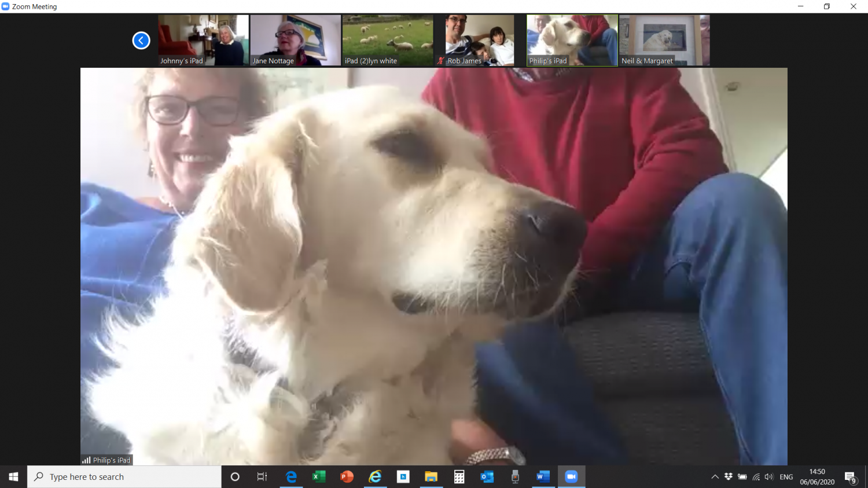Image resolution: width=868 pixels, height=488 pixels.
Task: Click the Type here to search box
Action: 124,476
